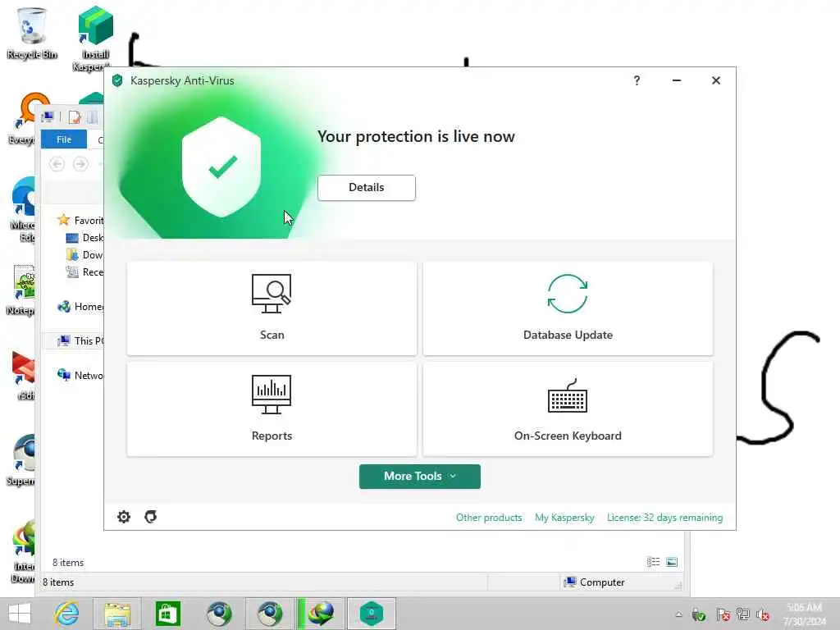The width and height of the screenshot is (840, 630).
Task: Click the taskbar clock
Action: (804, 614)
